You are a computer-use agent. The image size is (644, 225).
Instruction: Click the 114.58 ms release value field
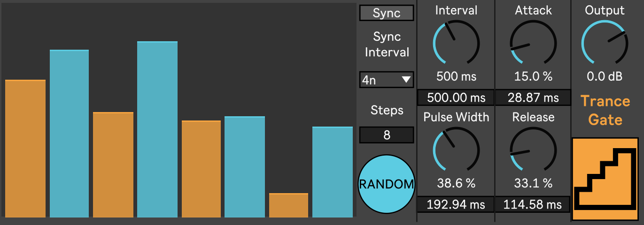pos(533,204)
